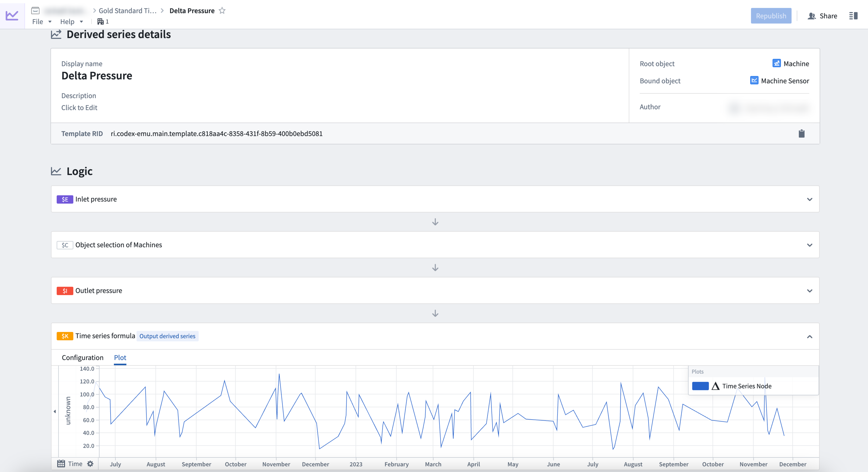The image size is (868, 472).
Task: Click the Machine Sensor bound object icon
Action: coord(754,80)
